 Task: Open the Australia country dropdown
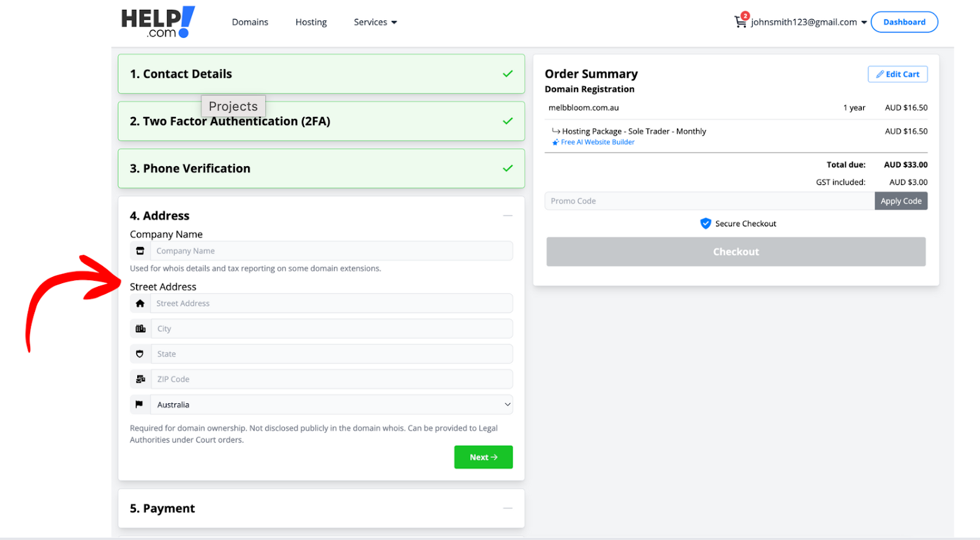[331, 405]
